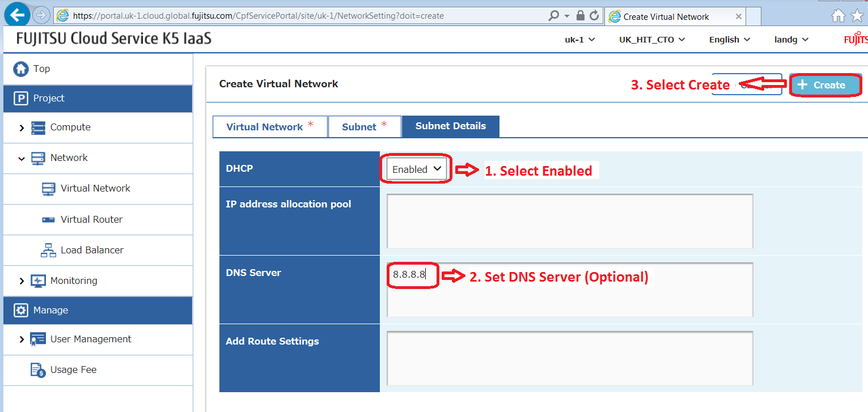Click in the Add Route Settings field

570,358
